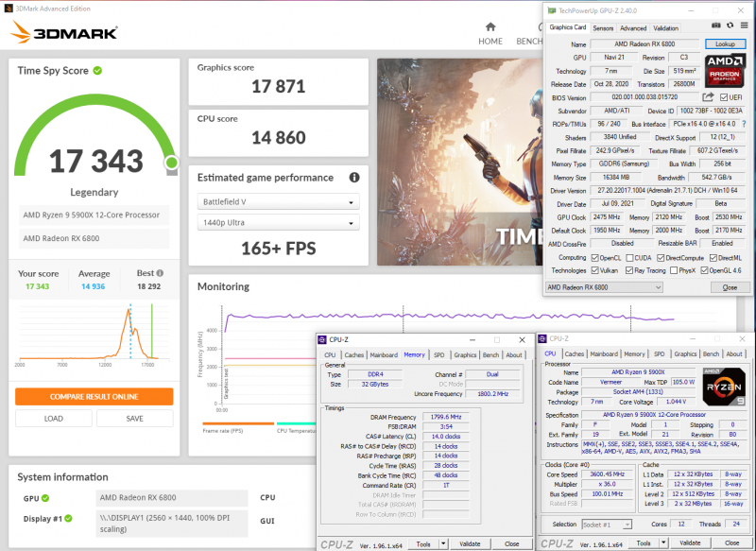Click the gauge slider knob on Time Spy score

(x=171, y=163)
